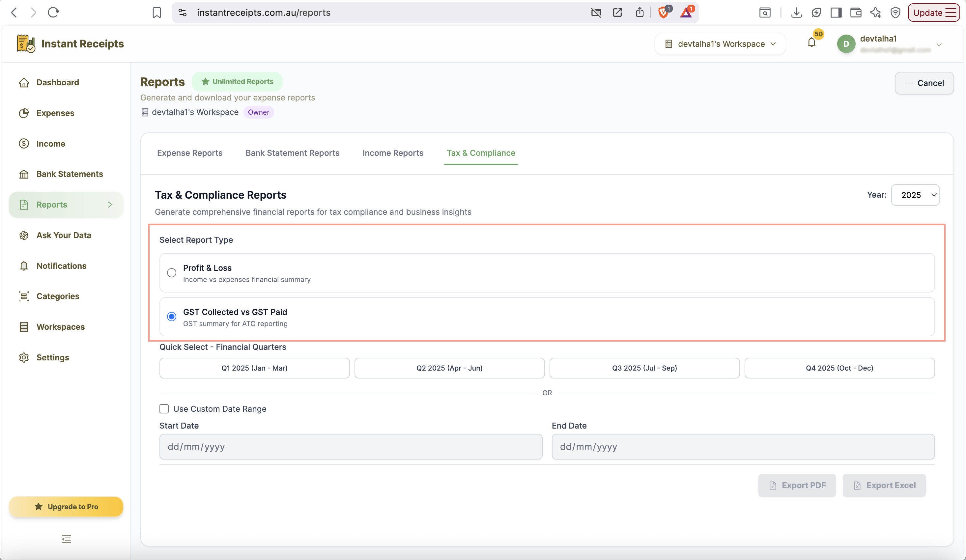Image resolution: width=966 pixels, height=560 pixels.
Task: Select the Tax & Compliance tab
Action: (481, 153)
